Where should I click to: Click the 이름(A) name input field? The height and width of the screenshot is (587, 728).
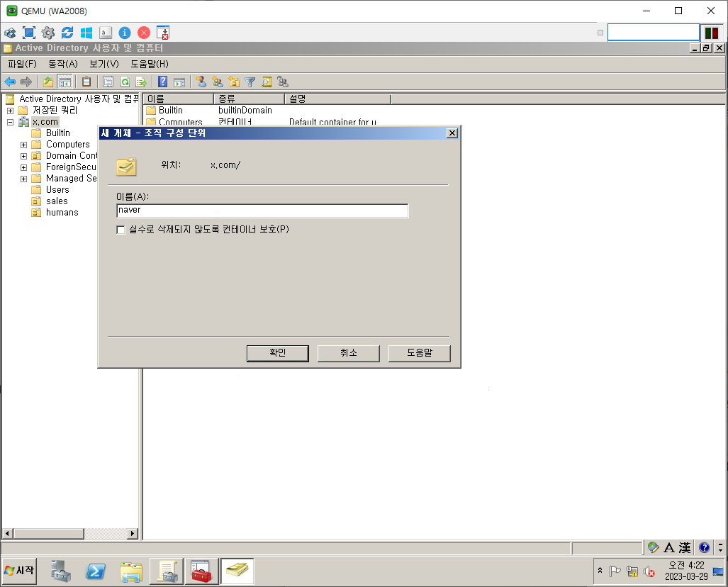click(262, 211)
